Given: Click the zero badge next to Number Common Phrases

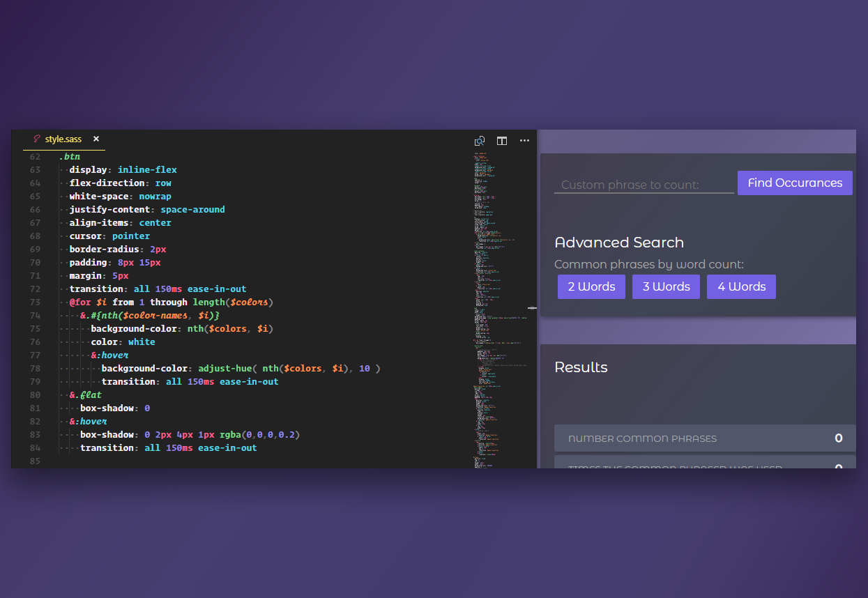Looking at the screenshot, I should coord(838,438).
